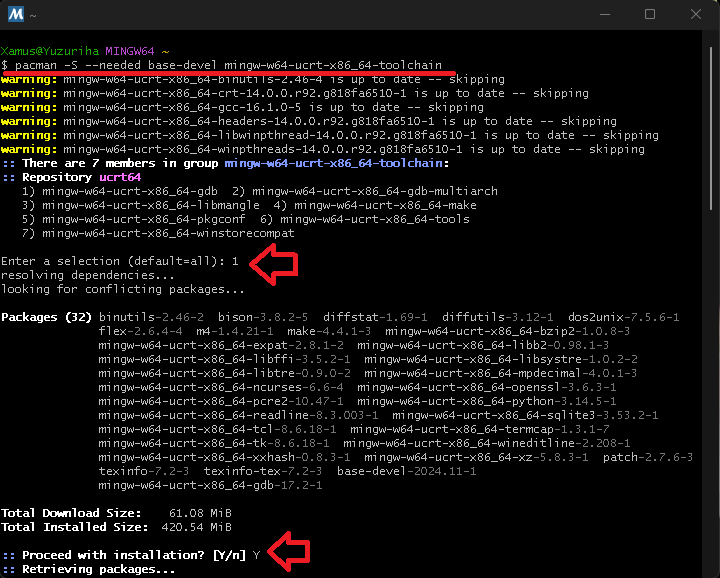The image size is (720, 578).
Task: Click the headers-14.0.0.r92 warning line
Action: pos(309,121)
